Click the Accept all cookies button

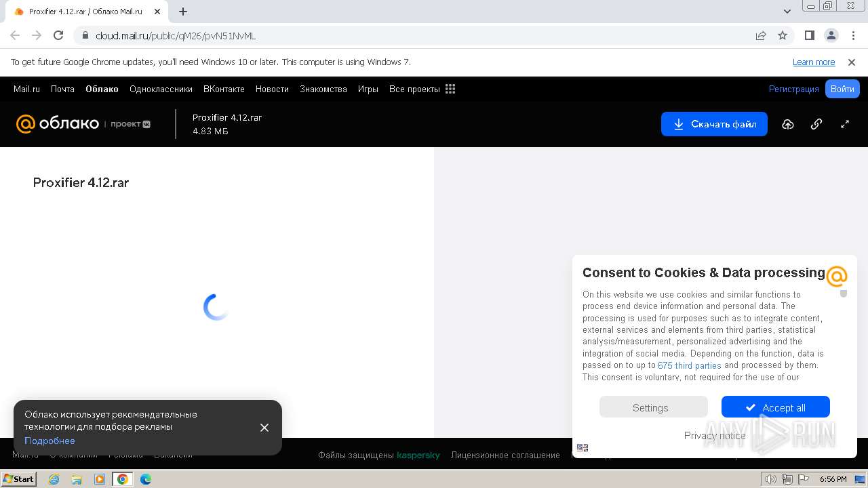[776, 407]
